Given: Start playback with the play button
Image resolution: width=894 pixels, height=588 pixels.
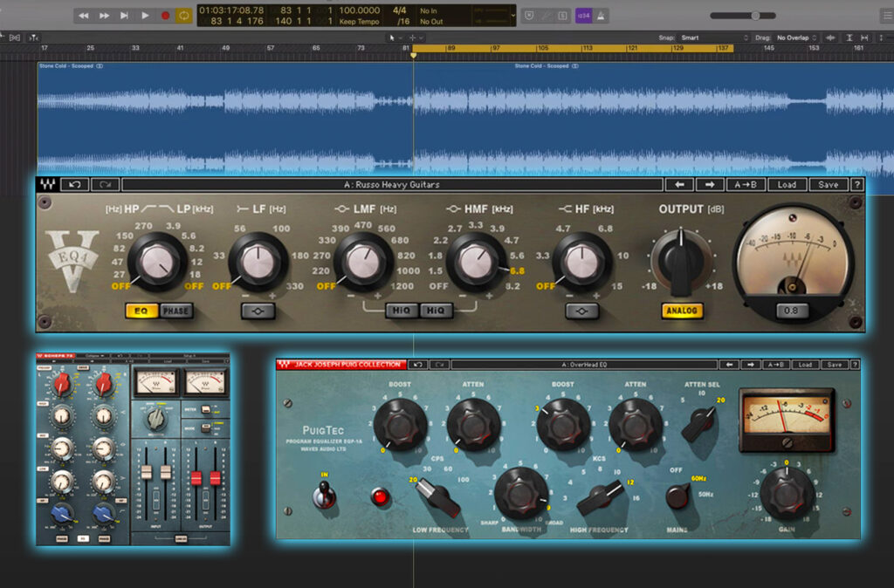Looking at the screenshot, I should click(145, 16).
